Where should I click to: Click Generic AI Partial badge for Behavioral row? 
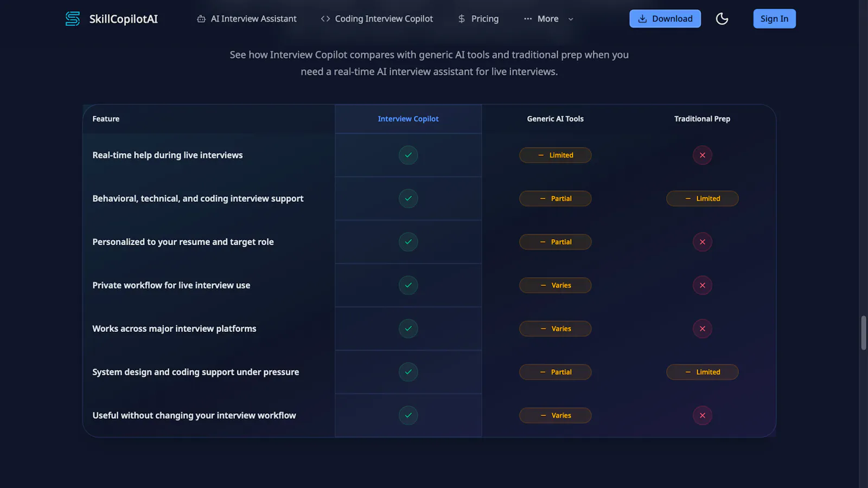[556, 198]
